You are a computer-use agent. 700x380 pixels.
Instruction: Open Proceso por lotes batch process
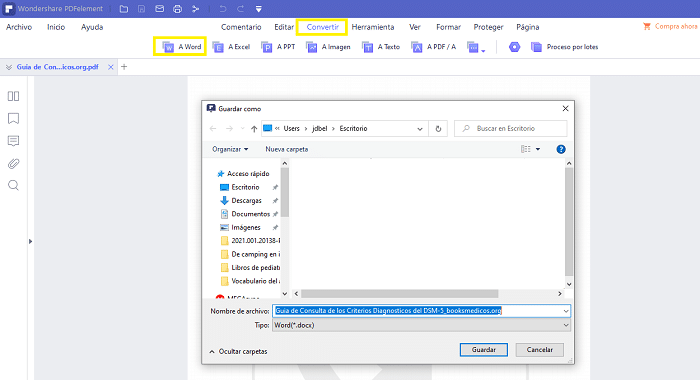[x=564, y=47]
